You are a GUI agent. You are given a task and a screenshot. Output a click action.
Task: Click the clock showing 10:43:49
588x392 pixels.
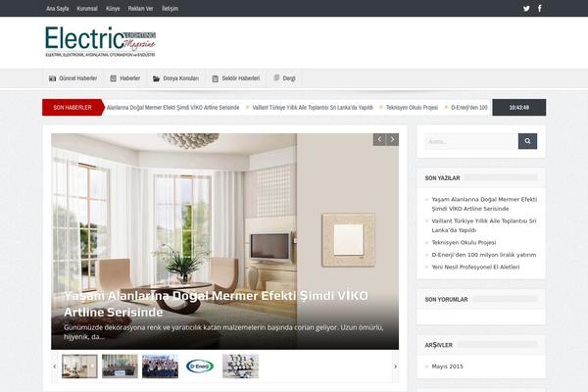click(x=519, y=107)
